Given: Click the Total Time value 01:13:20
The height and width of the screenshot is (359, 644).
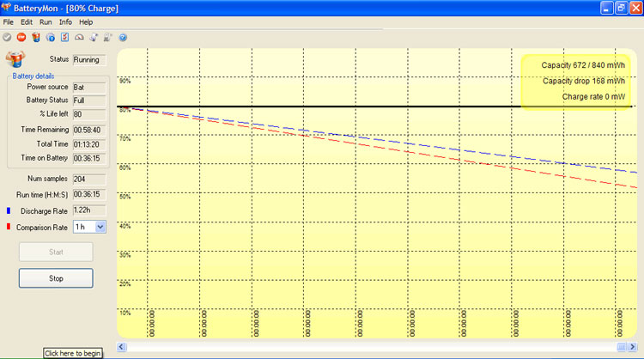Looking at the screenshot, I should click(89, 144).
